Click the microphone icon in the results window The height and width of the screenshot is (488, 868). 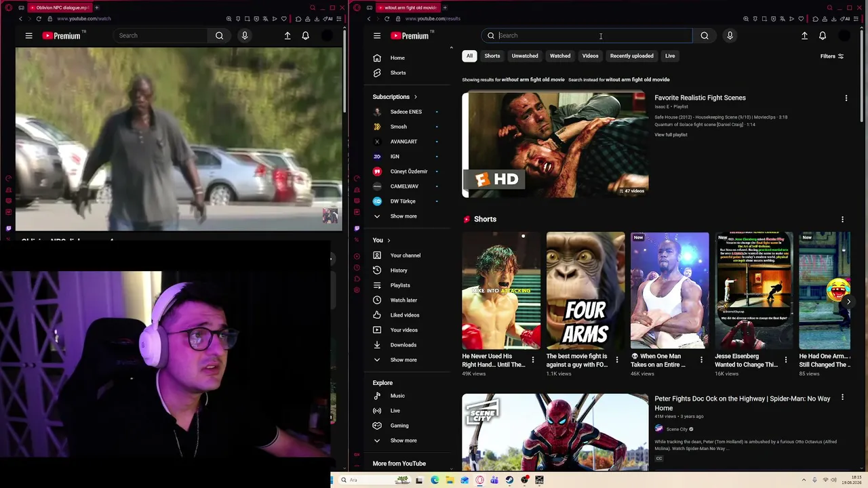pyautogui.click(x=730, y=35)
